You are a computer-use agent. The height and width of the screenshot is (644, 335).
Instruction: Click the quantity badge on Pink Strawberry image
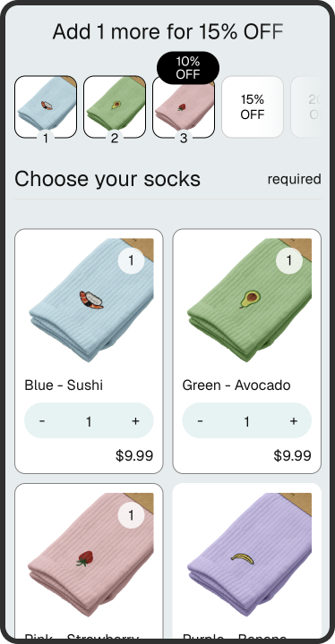(132, 515)
